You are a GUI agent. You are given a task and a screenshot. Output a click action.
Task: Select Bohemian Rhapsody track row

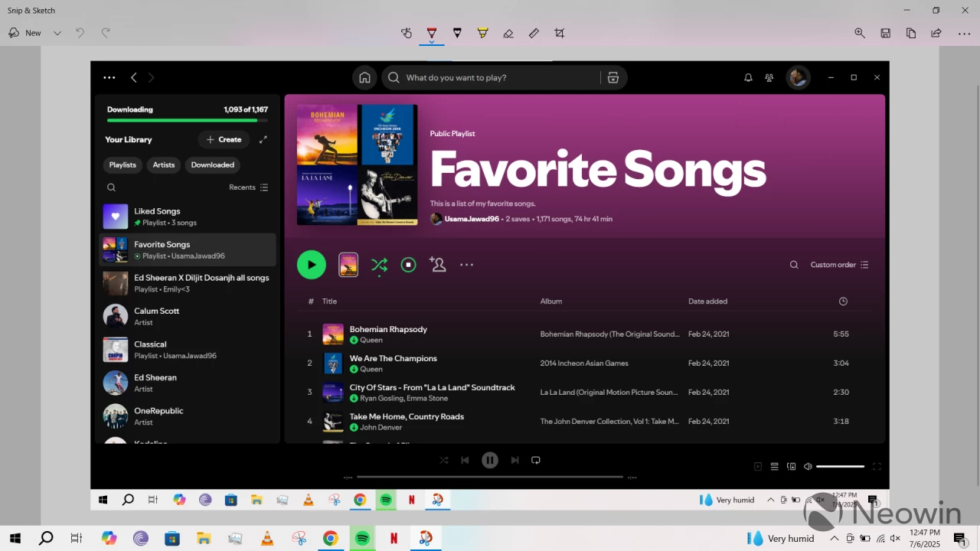[x=584, y=334]
